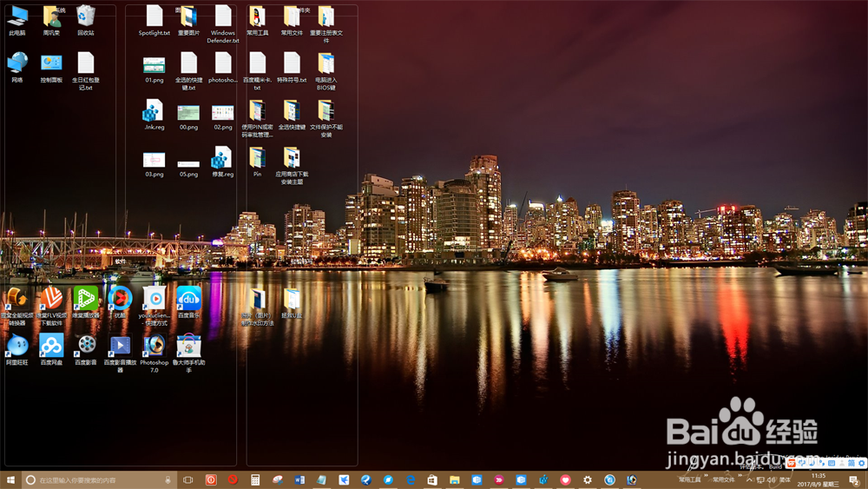Open the volume control in the tray

pyautogui.click(x=772, y=480)
